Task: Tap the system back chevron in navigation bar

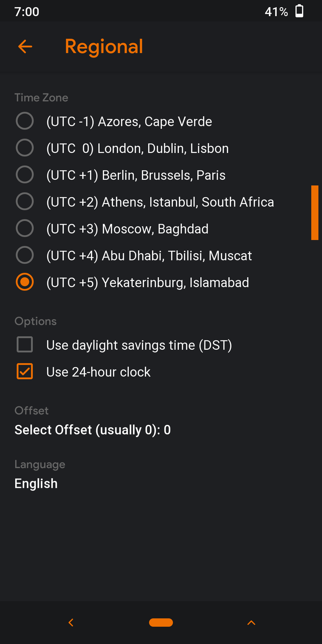Action: [x=71, y=623]
